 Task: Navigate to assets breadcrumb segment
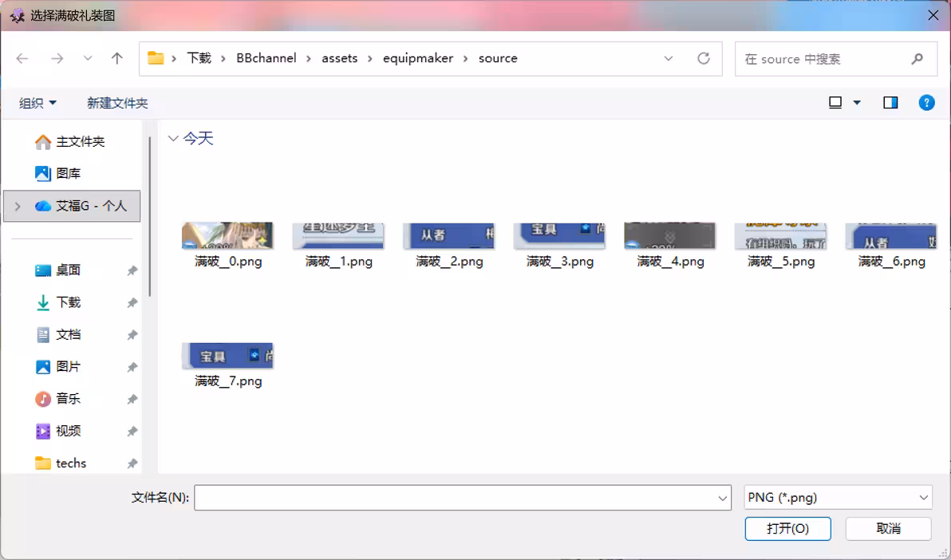coord(340,58)
